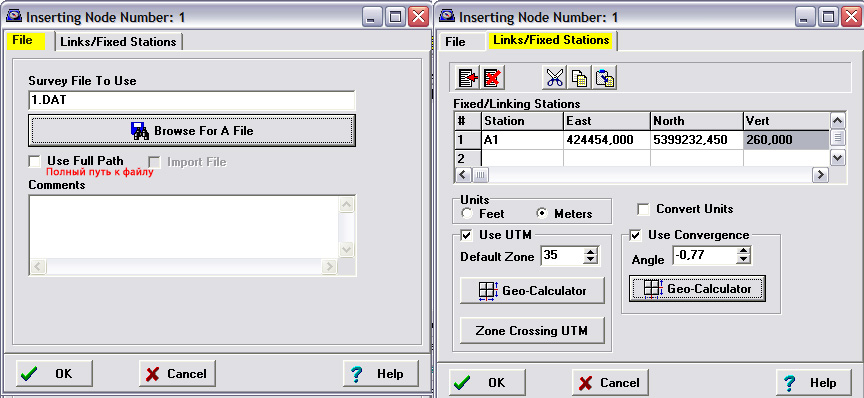The height and width of the screenshot is (398, 864).
Task: Switch to File tab in right window
Action: coord(455,42)
